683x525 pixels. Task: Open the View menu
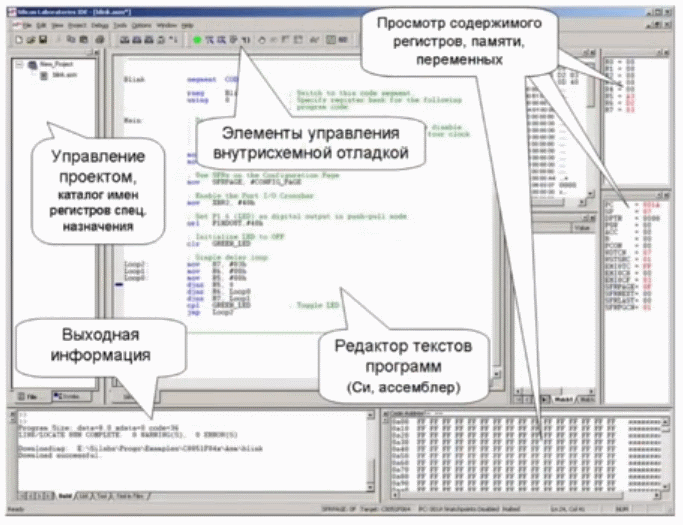pyautogui.click(x=57, y=26)
